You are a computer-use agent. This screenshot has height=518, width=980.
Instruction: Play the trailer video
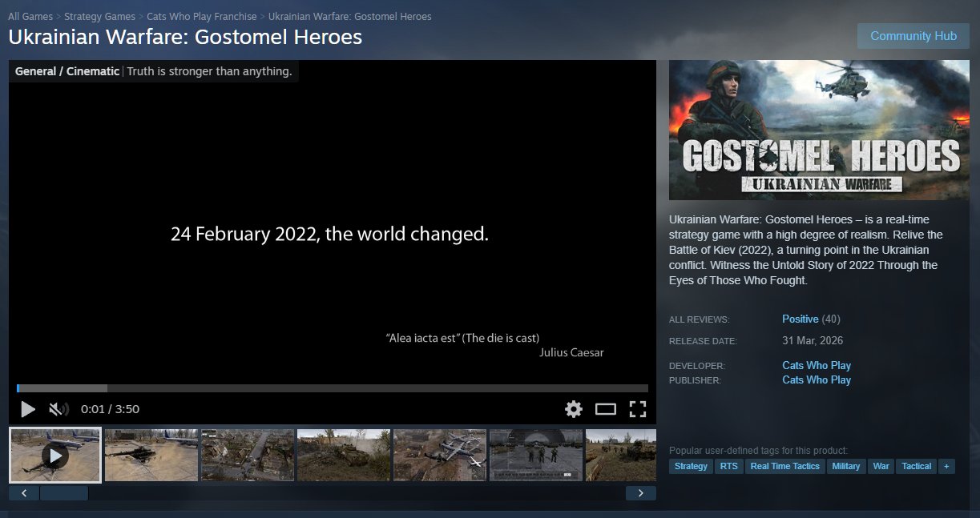(x=28, y=409)
